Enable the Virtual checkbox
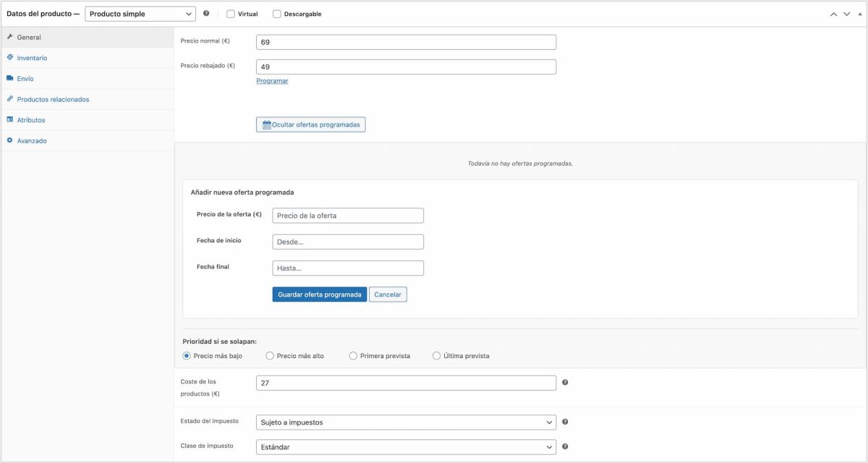 (x=229, y=13)
